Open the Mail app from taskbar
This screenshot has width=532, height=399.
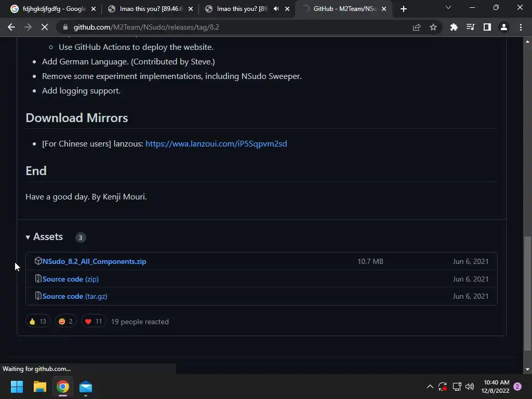pos(86,387)
